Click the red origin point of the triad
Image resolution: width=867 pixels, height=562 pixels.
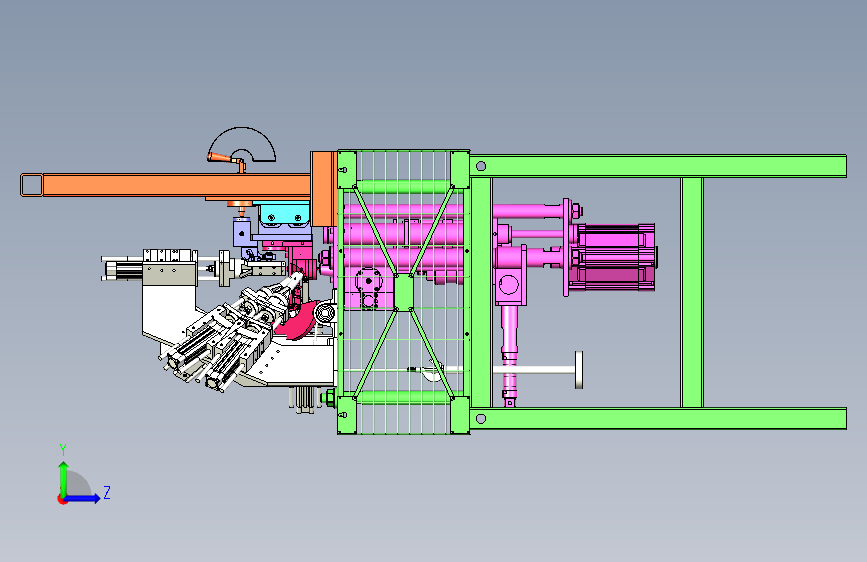coord(62,499)
